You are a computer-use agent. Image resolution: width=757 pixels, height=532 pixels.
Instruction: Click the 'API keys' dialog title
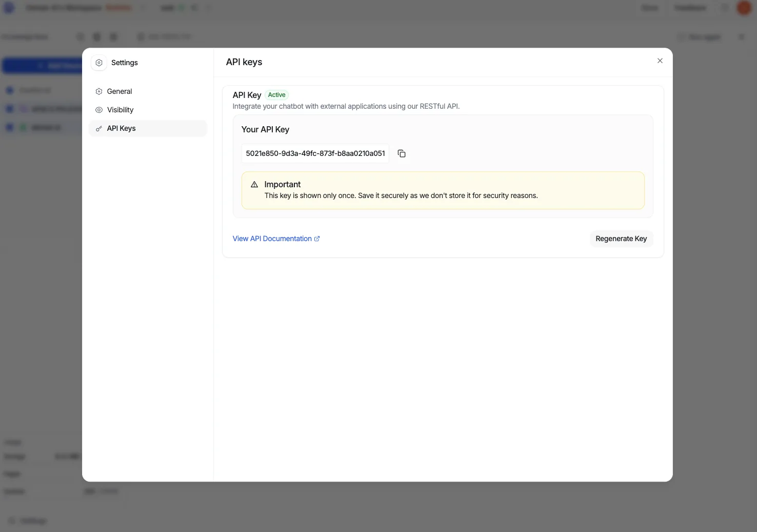244,62
